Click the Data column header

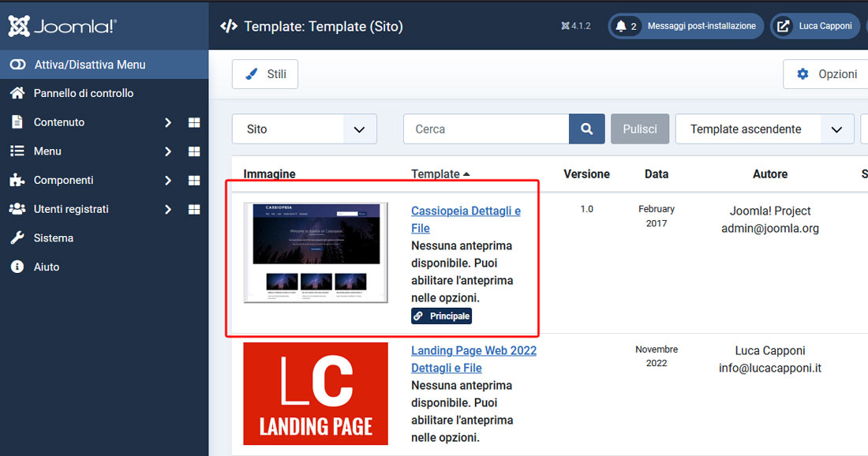click(x=657, y=174)
